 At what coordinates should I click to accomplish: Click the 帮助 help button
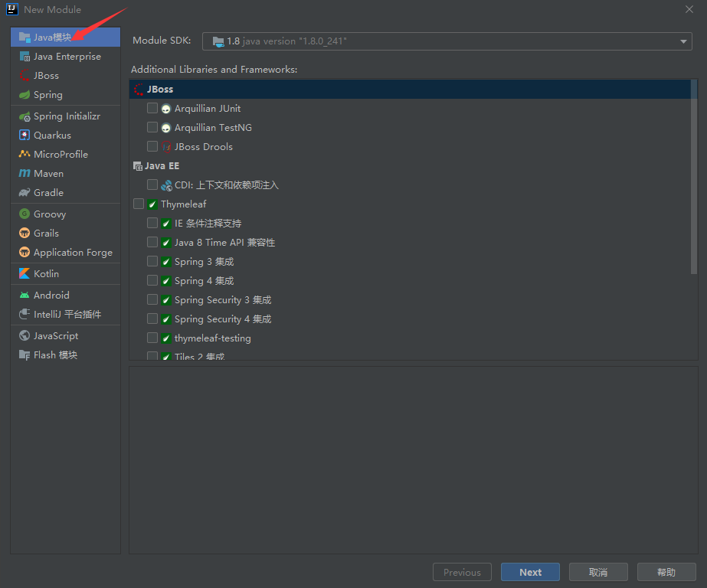pyautogui.click(x=666, y=572)
